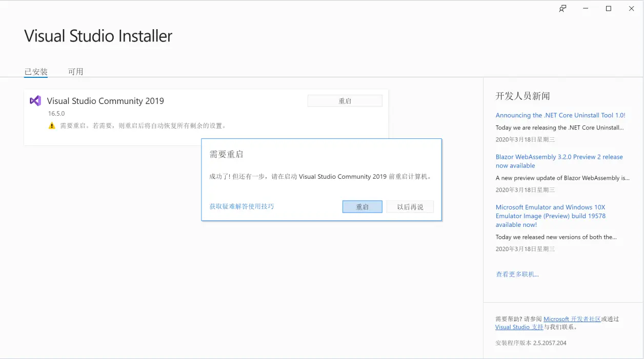Screen dimensions: 644x359
Task: Click 'Today we are releasing the .NET Core' summary
Action: (560, 128)
